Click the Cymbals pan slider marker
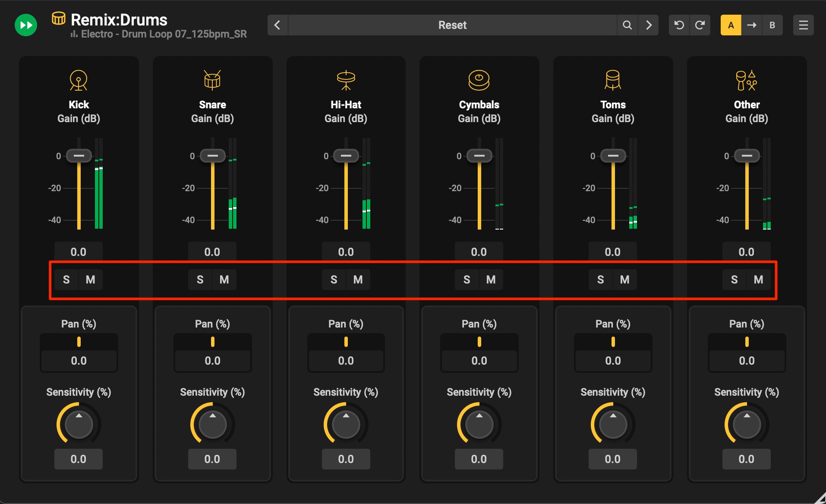This screenshot has width=826, height=504. click(x=479, y=342)
